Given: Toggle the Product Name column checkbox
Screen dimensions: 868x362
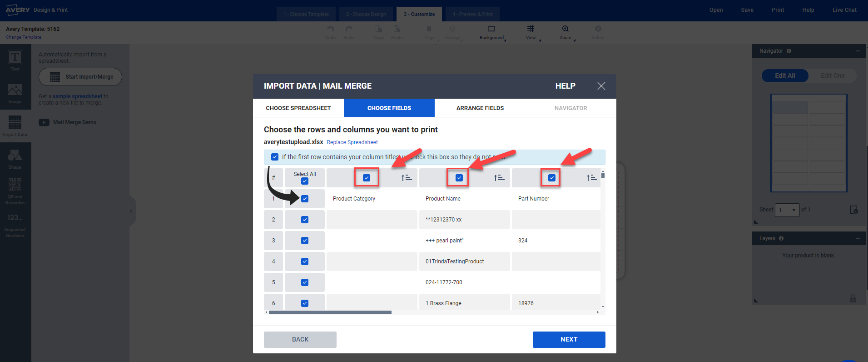Looking at the screenshot, I should 459,178.
